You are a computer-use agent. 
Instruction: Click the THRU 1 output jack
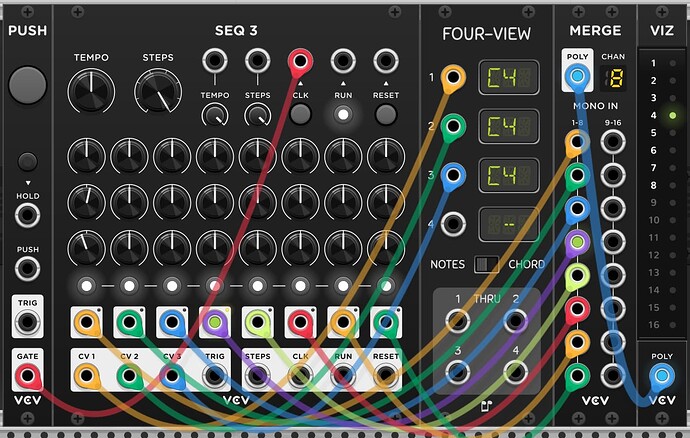pyautogui.click(x=458, y=321)
